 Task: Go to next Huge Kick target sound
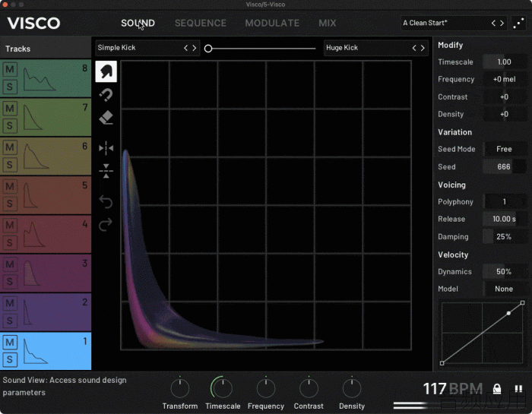[x=423, y=48]
